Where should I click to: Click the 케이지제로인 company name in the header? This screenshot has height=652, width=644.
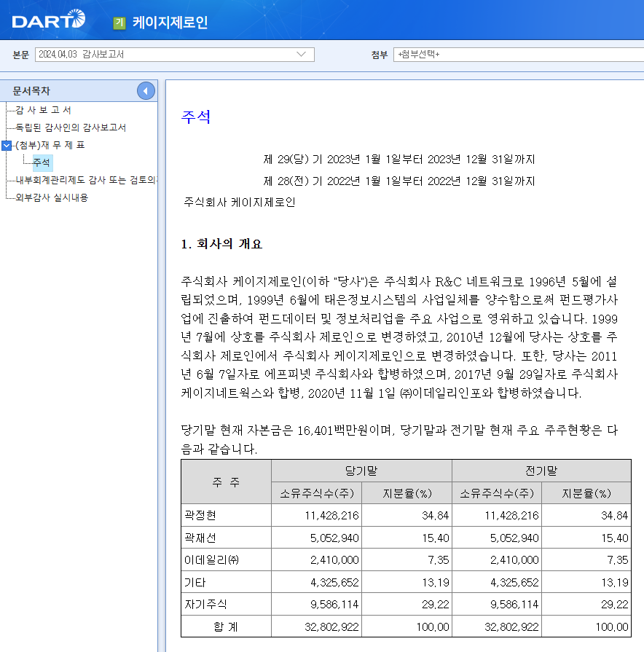pos(169,22)
